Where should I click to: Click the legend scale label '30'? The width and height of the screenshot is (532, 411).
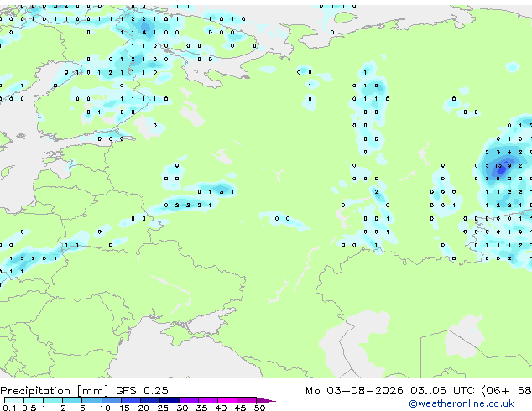coord(182,408)
